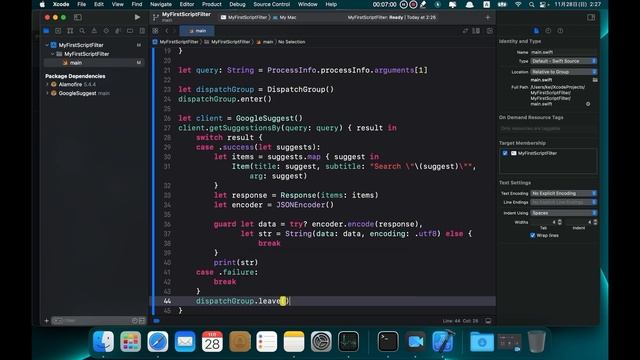Screen dimensions: 640x360
Task: Show the History inspector
Action: (548, 31)
